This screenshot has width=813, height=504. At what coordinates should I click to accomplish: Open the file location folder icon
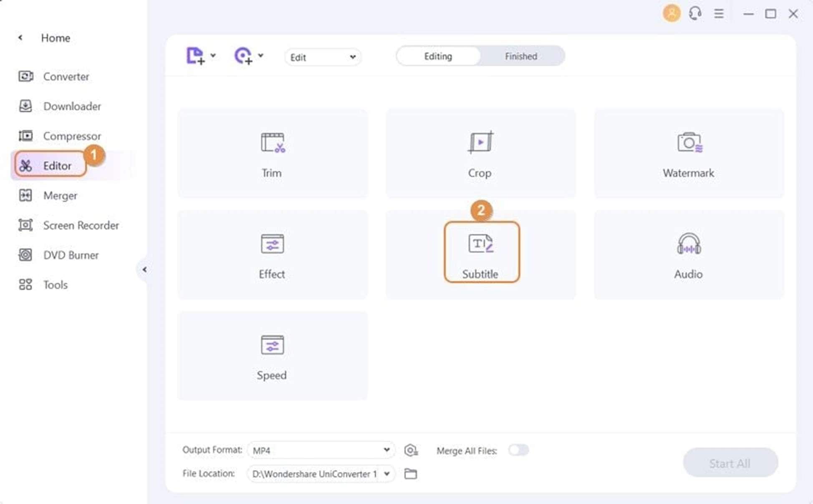pyautogui.click(x=411, y=474)
